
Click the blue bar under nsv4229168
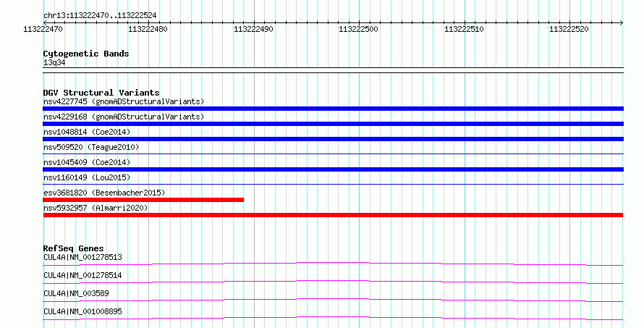click(x=333, y=124)
